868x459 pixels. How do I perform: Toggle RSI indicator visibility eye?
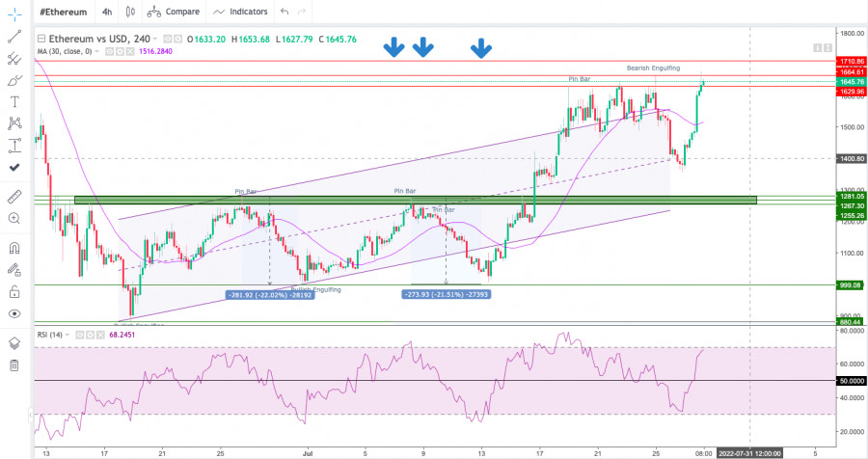click(x=80, y=335)
